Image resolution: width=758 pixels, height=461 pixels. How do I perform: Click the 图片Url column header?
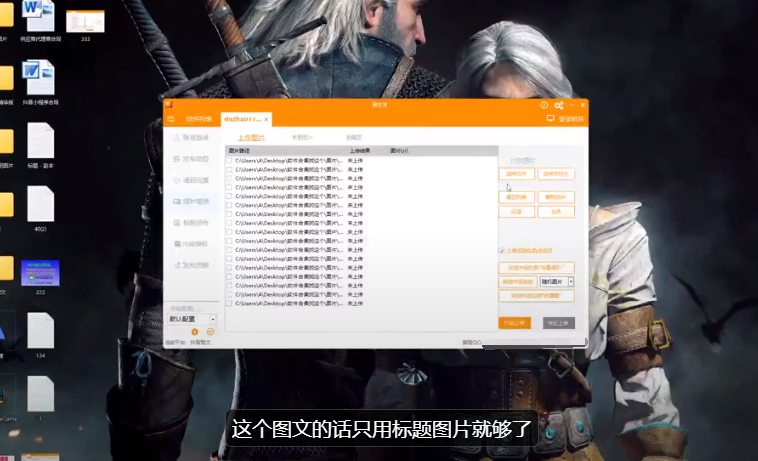[399, 151]
